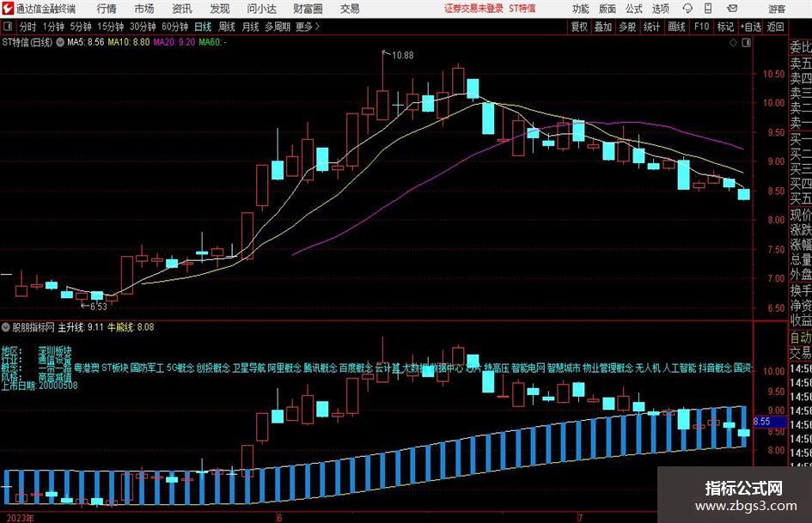Switch to 月线 monthly tab
The image size is (812, 523).
250,27
